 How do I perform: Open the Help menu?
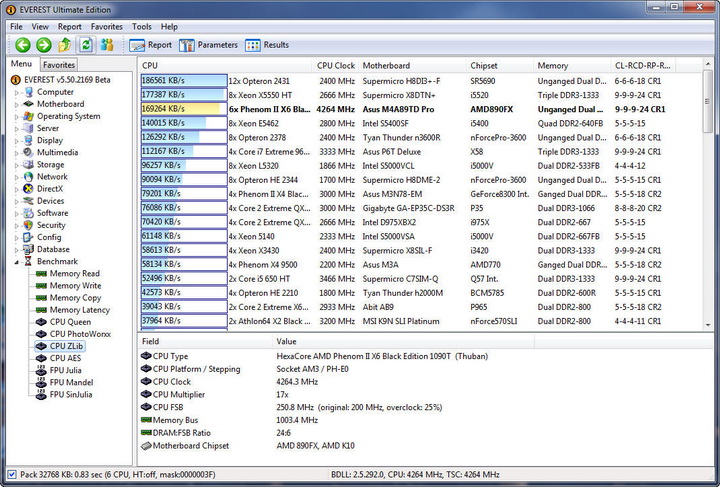tap(169, 27)
